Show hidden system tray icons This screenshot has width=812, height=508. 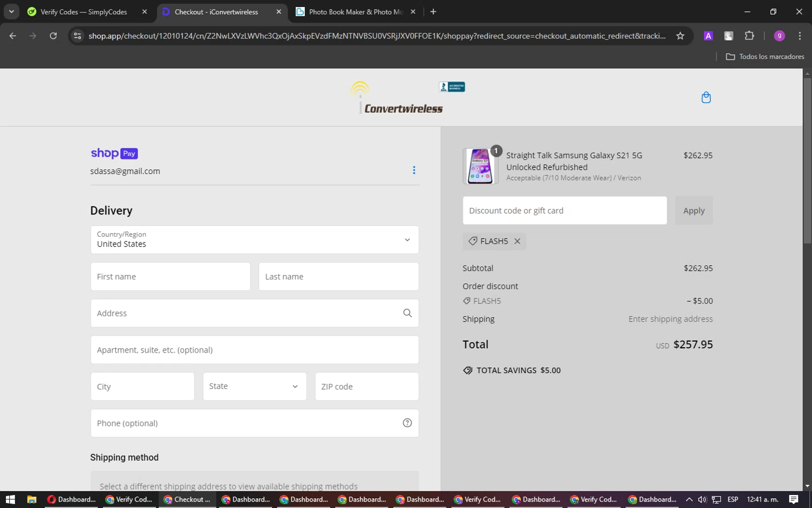click(x=689, y=499)
